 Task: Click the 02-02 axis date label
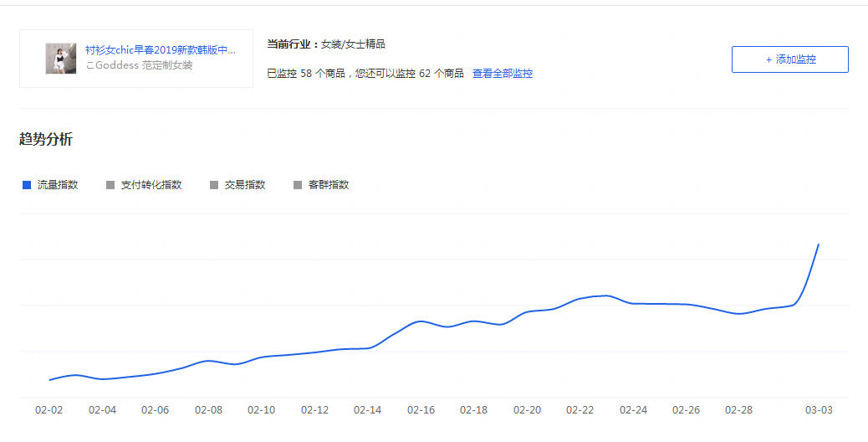[49, 410]
